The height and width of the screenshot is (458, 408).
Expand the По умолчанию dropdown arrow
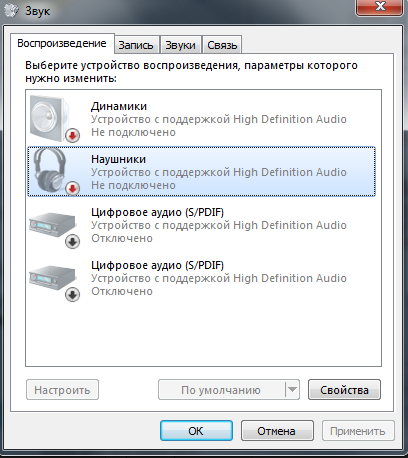(x=292, y=389)
